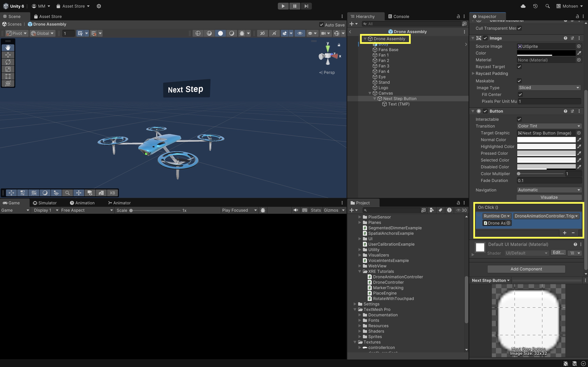Click the Play button

pos(283,6)
